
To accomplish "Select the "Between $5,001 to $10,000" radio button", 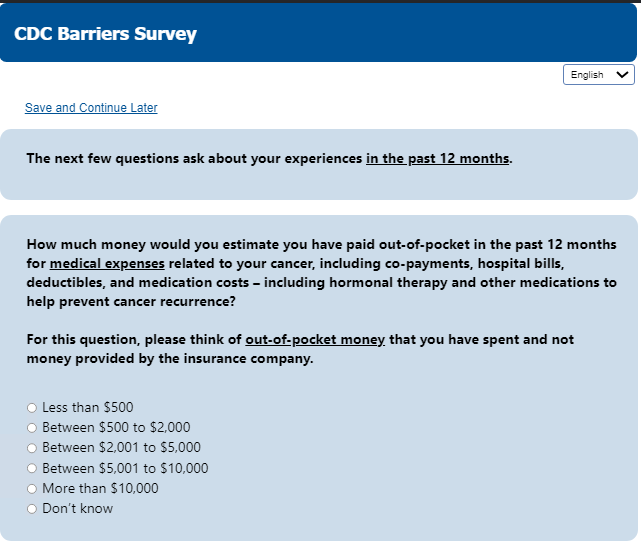I will pos(32,468).
